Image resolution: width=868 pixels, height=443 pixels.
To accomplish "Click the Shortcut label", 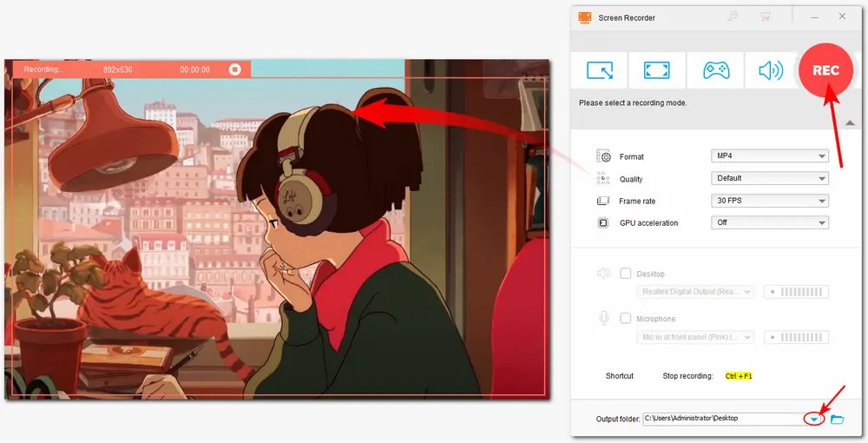I will (620, 376).
